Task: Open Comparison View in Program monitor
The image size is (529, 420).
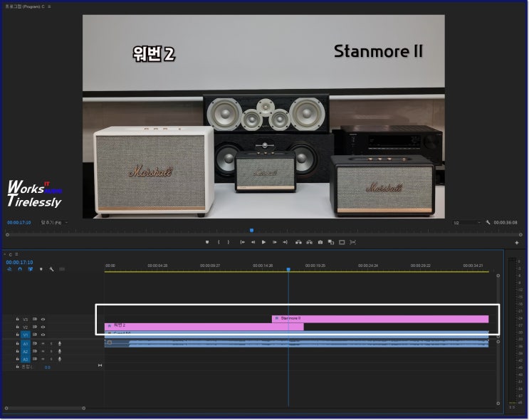Action: tap(331, 242)
